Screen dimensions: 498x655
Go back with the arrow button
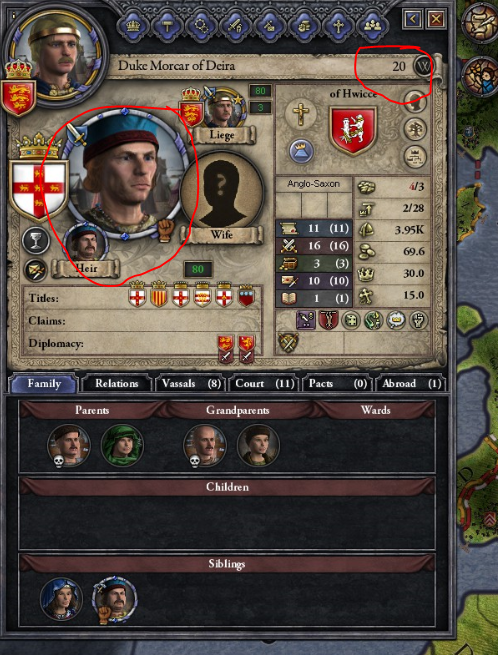pyautogui.click(x=413, y=19)
